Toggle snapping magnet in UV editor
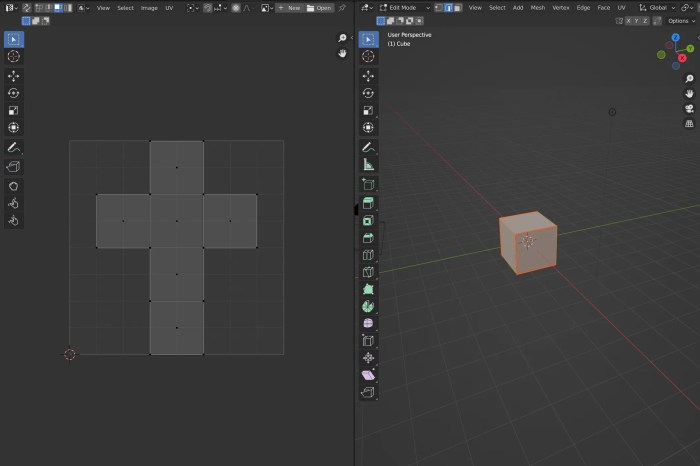Screen dimensions: 700x466 [208, 8]
